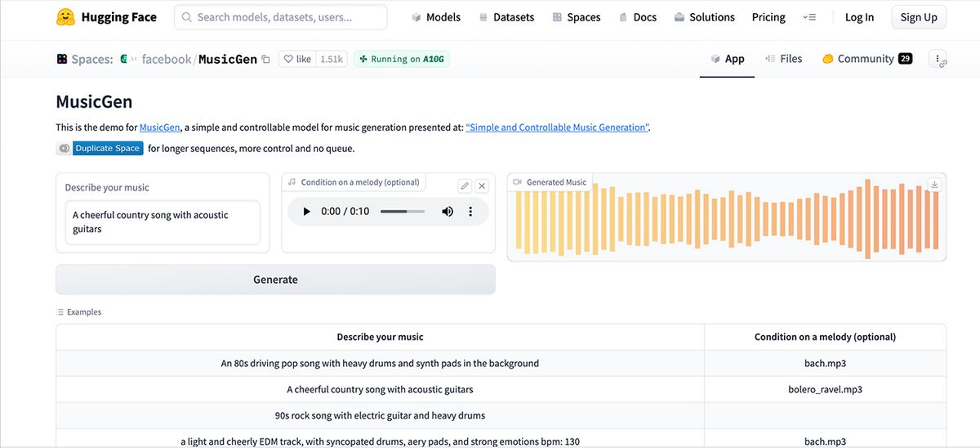Follow the MusicGen hyperlink in description

159,128
